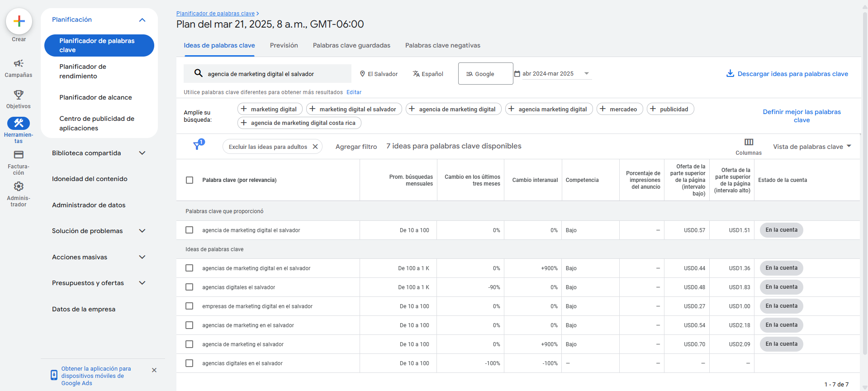The height and width of the screenshot is (391, 868).
Task: Add 'mercadeo' suggestion chip to search
Action: [x=619, y=109]
